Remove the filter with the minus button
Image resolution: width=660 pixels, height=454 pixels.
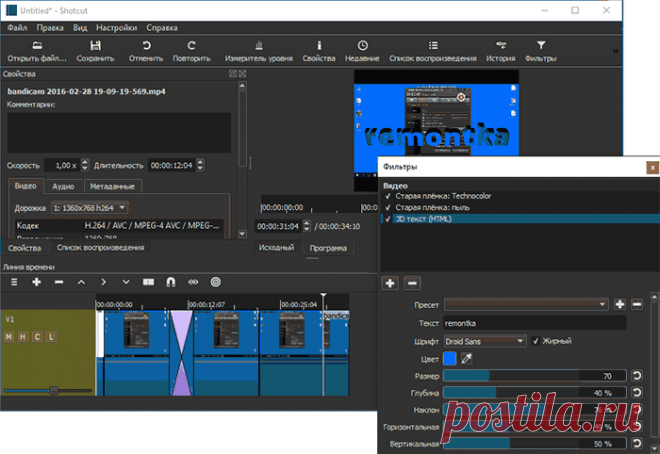pyautogui.click(x=412, y=283)
